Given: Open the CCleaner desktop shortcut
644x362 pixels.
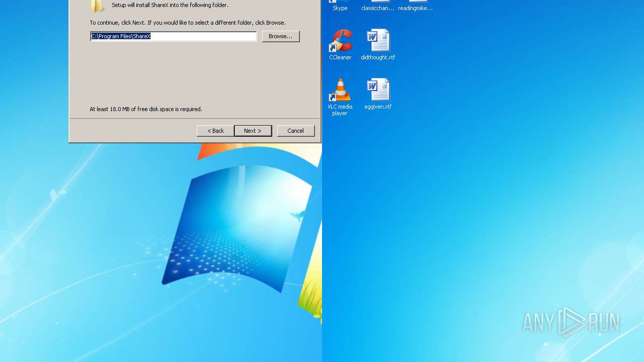Looking at the screenshot, I should click(x=340, y=45).
